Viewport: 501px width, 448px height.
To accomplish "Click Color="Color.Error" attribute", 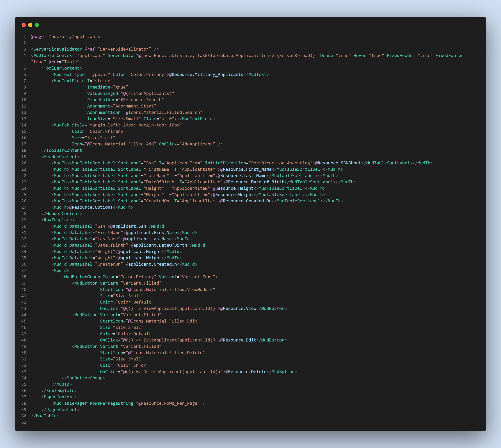I will point(124,365).
